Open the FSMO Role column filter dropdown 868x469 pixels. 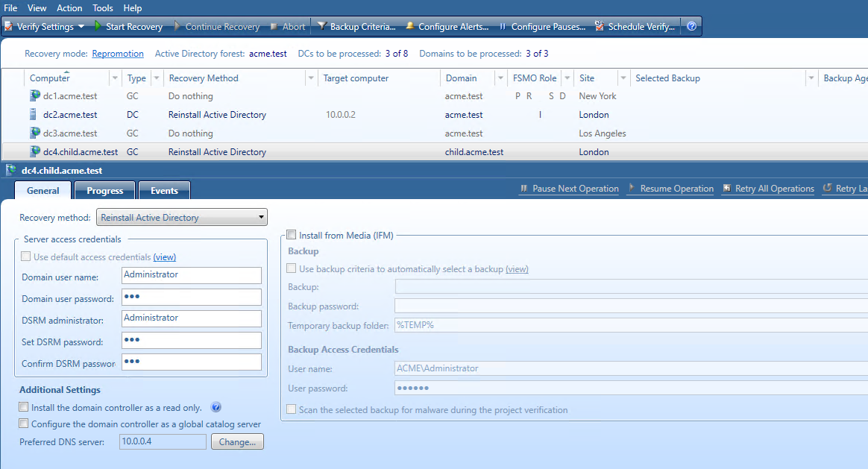pos(567,78)
